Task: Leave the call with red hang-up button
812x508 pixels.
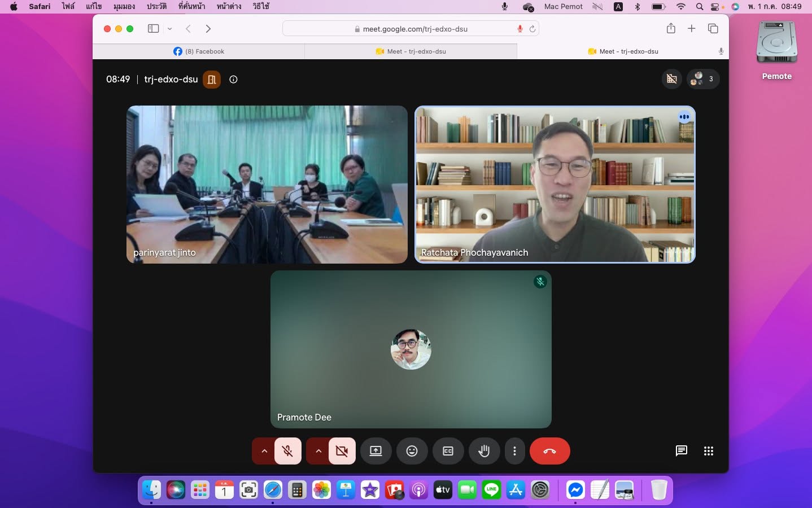Action: [x=549, y=451]
